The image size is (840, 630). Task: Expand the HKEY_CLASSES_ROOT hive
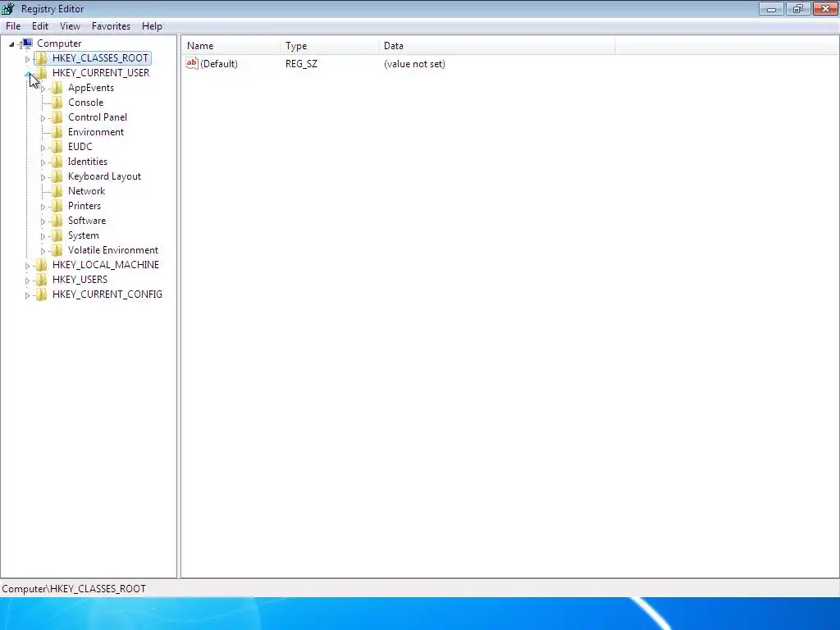[x=27, y=59]
